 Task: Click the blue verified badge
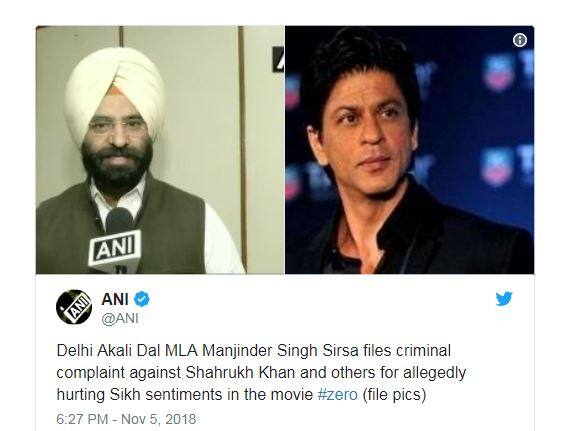tap(142, 299)
